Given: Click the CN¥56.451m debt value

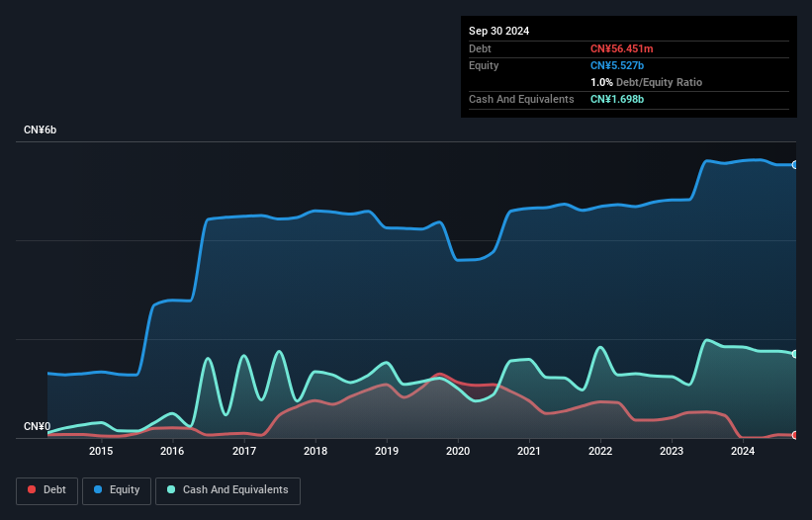Looking at the screenshot, I should (x=621, y=48).
